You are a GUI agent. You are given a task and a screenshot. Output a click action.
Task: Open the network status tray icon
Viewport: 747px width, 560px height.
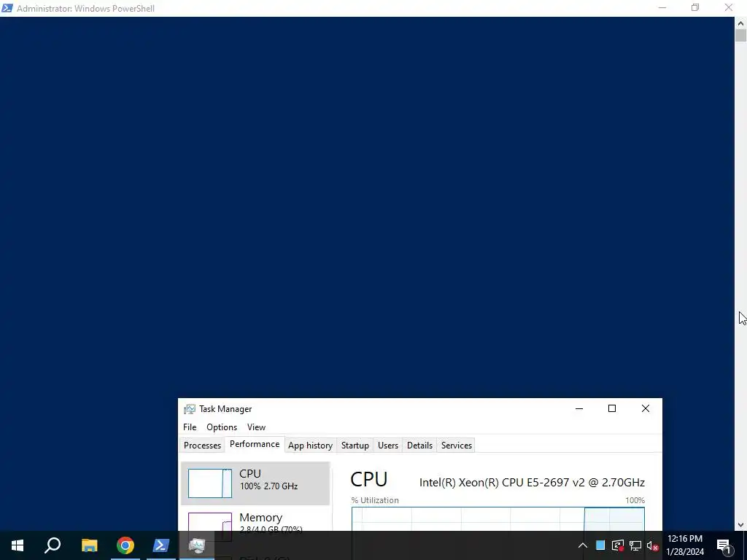(635, 545)
